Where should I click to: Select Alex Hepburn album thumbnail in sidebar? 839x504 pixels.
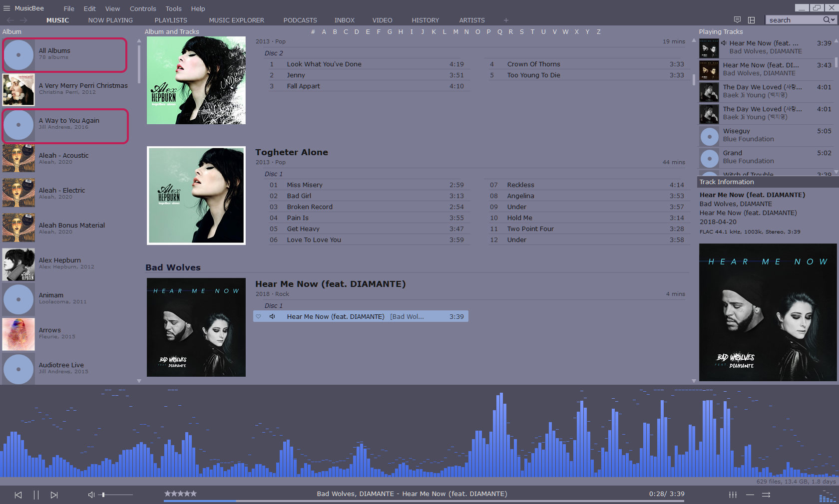tap(18, 264)
